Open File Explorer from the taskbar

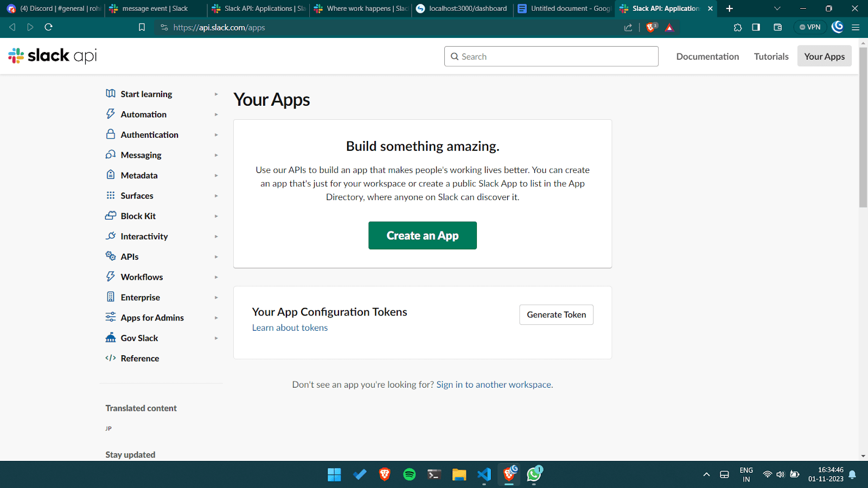tap(459, 474)
